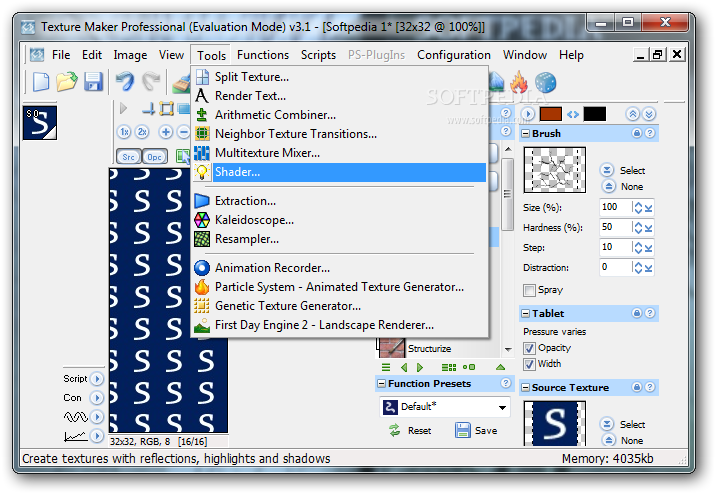Screen dimensions: 716x494
Task: Collapse the Tablet panel
Action: point(526,314)
